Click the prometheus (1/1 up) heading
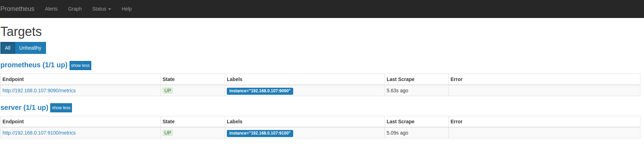Screen dimensions: 644x149 coord(34,65)
